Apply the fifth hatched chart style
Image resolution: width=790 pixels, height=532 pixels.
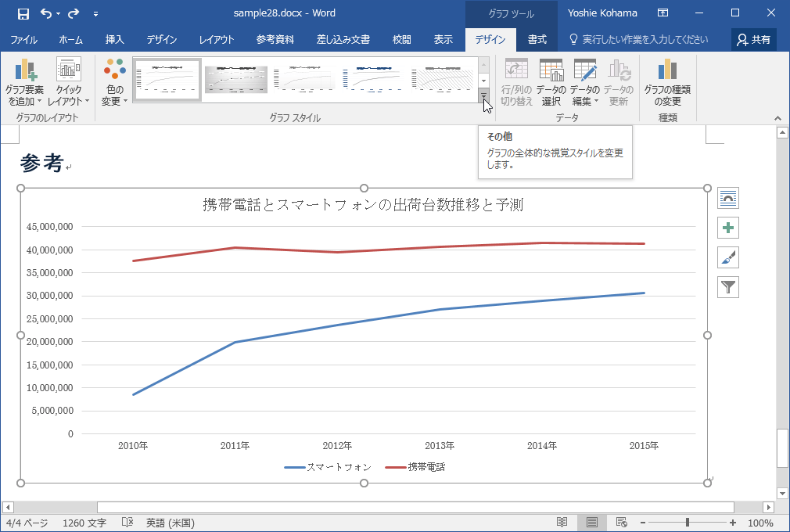click(443, 79)
